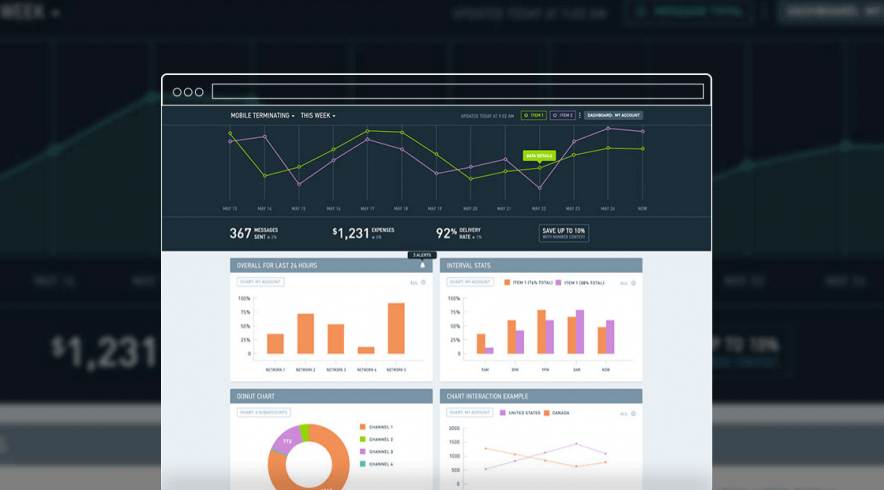Open Chart: My Account in Chart Interaction Example
884x490 pixels.
coord(470,412)
